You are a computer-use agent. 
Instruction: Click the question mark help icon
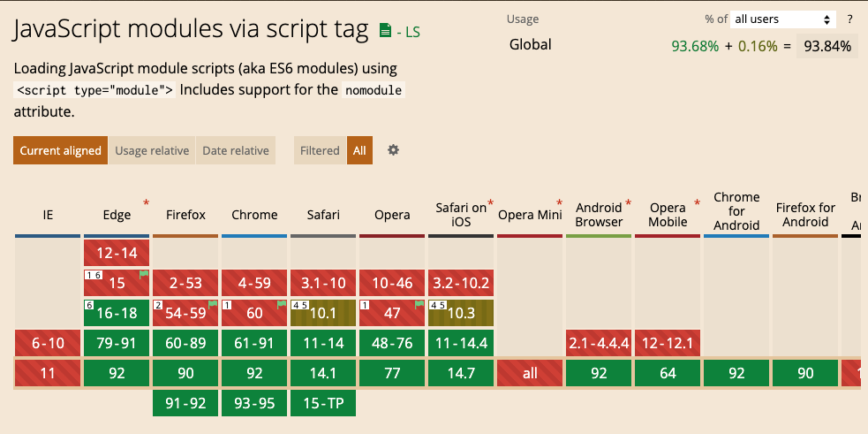[849, 19]
